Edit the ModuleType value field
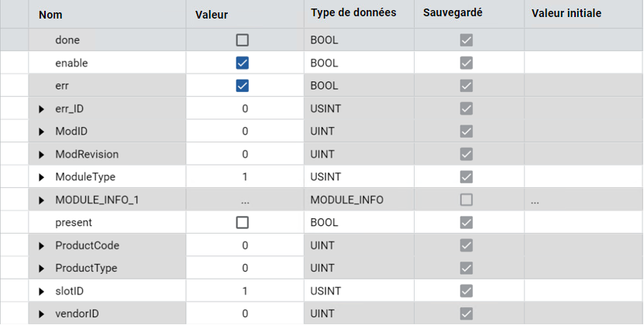The height and width of the screenshot is (325, 644). click(245, 177)
